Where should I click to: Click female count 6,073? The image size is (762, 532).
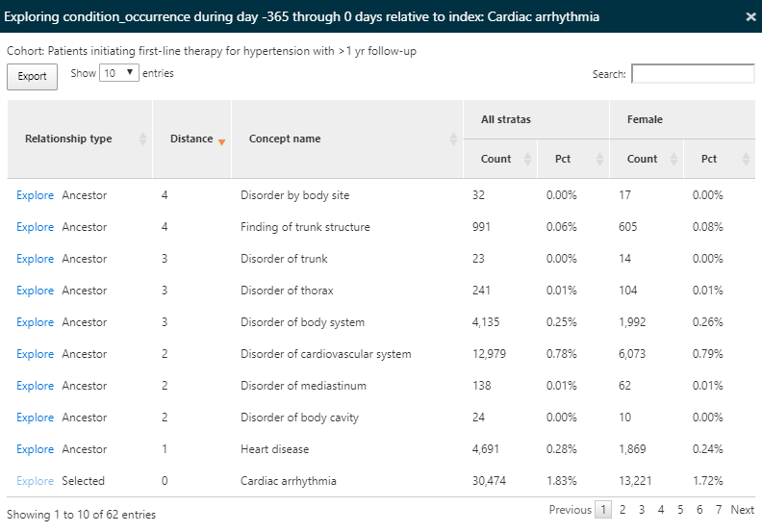pos(632,354)
